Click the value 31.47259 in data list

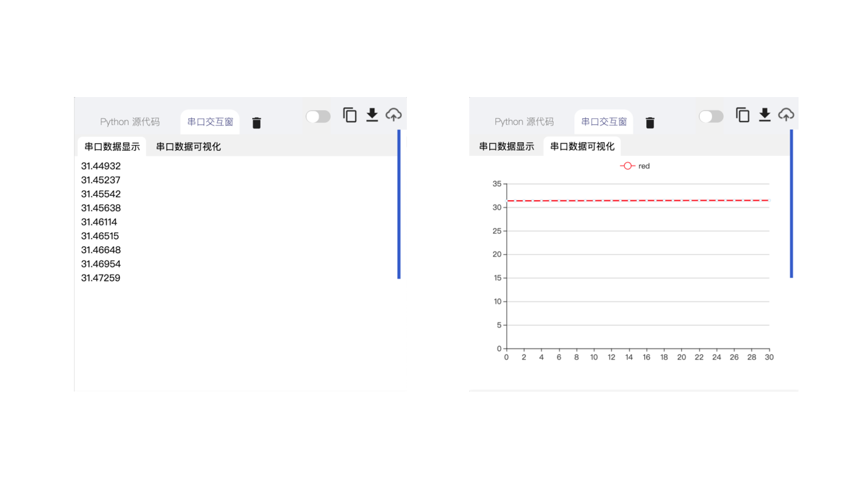[x=101, y=278]
